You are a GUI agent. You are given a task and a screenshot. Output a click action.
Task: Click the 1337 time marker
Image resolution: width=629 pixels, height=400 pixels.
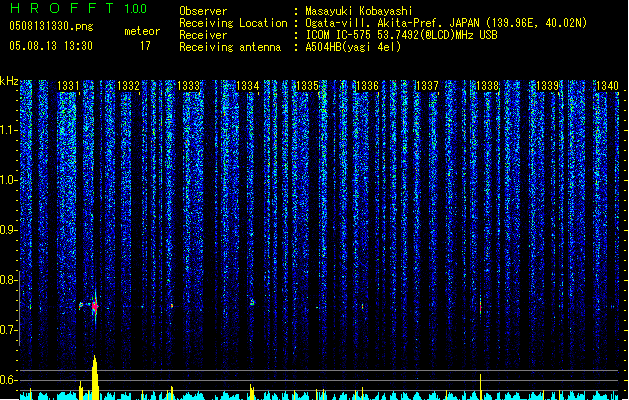(x=427, y=86)
